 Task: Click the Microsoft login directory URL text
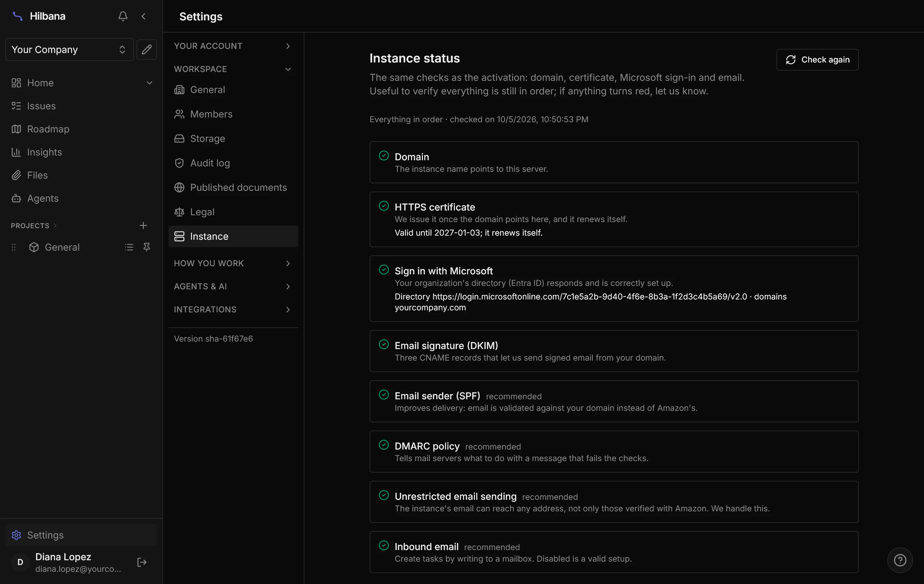pos(589,296)
